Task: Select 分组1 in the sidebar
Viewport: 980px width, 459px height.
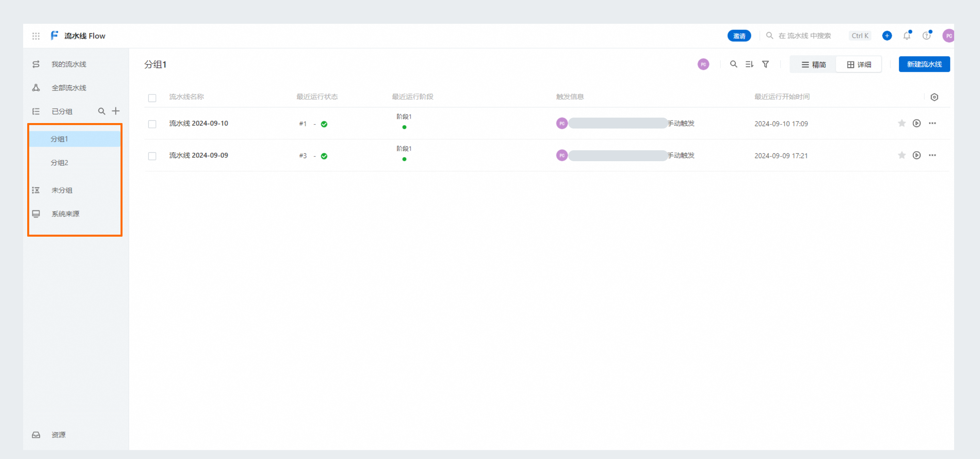Action: (75, 139)
